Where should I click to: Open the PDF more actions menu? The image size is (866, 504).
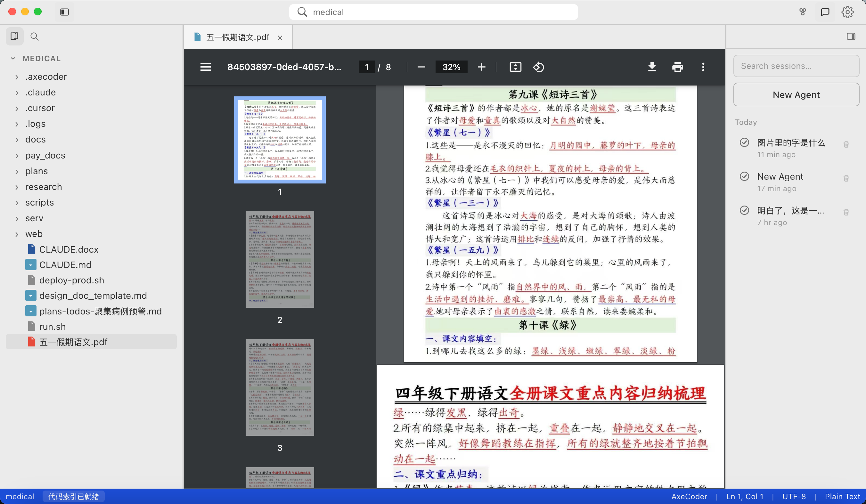pyautogui.click(x=703, y=67)
